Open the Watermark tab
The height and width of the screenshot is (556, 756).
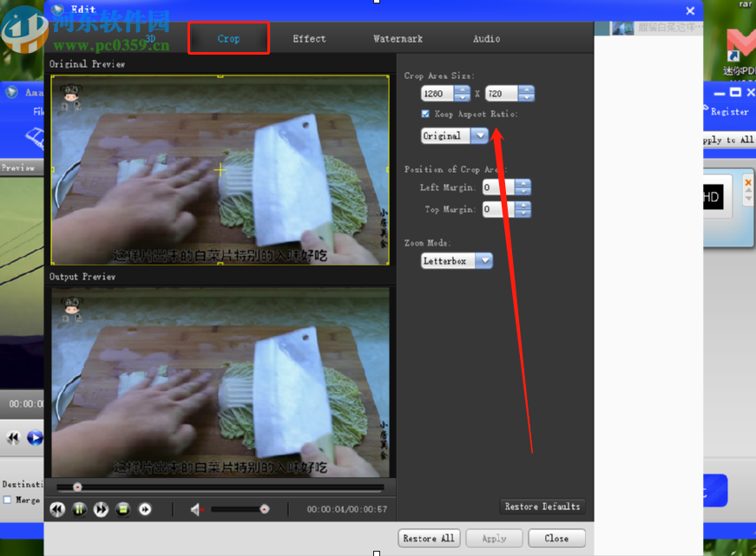[398, 38]
